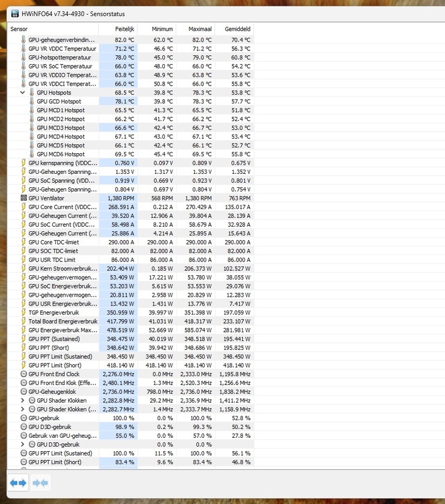The width and height of the screenshot is (445, 504).
Task: Click the Feitelijk column header
Action: tap(118, 29)
